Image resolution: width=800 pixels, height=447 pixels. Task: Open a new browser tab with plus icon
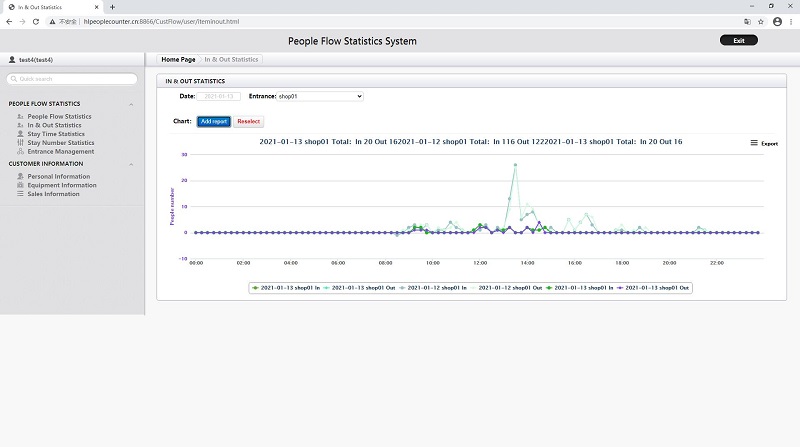tap(112, 7)
